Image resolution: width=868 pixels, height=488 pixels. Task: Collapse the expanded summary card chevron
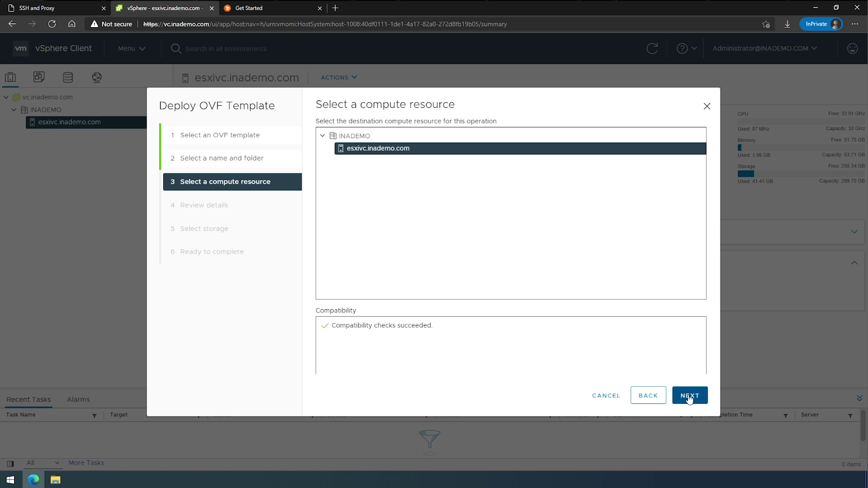pyautogui.click(x=854, y=262)
